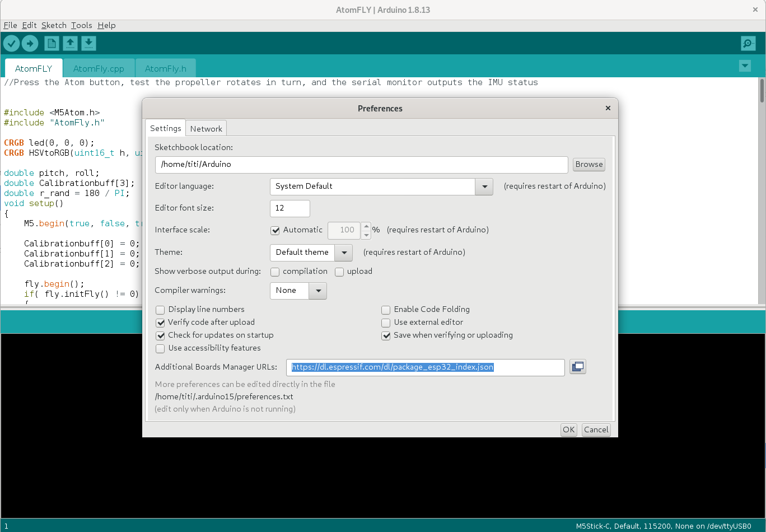
Task: Switch to the Network tab
Action: tap(206, 129)
